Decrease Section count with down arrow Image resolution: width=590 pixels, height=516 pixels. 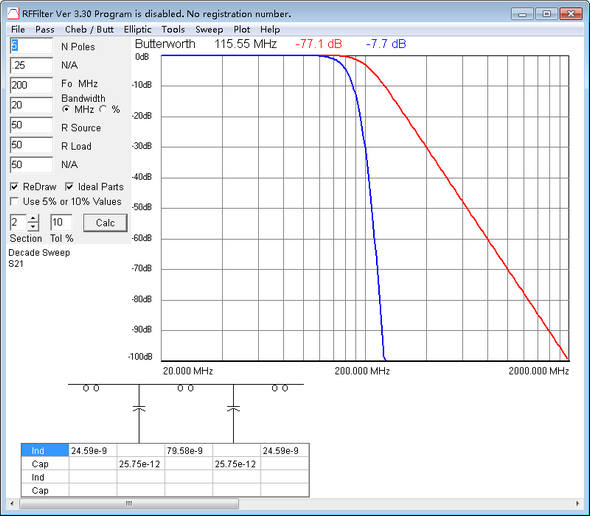[x=33, y=227]
